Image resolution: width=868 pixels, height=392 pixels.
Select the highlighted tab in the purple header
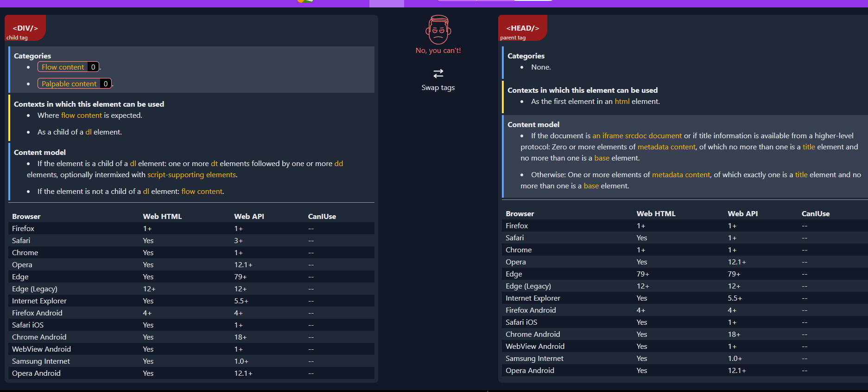(x=386, y=3)
